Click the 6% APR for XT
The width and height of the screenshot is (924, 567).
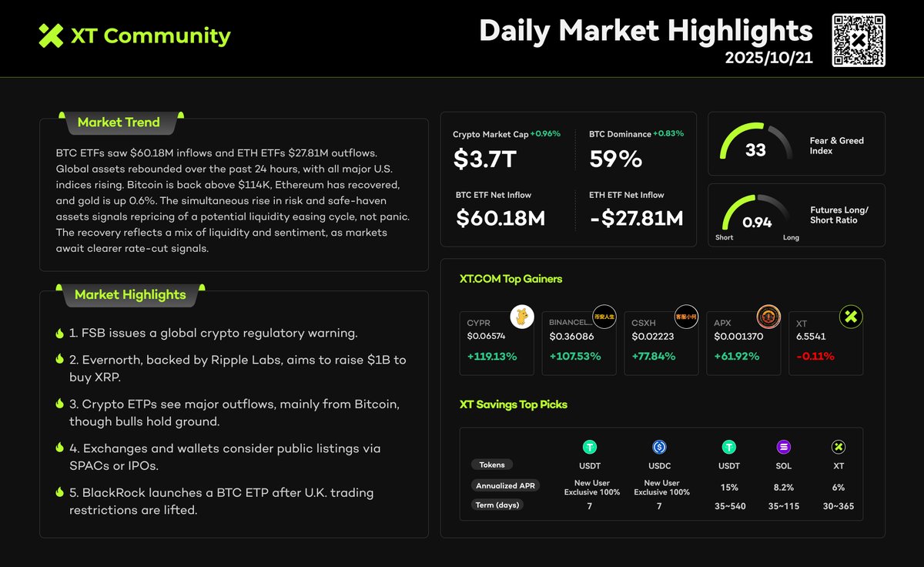pyautogui.click(x=839, y=488)
